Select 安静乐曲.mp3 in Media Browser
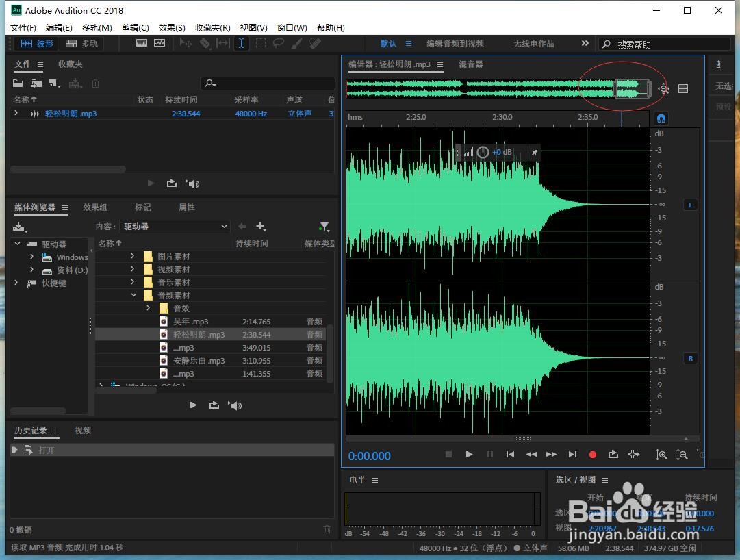The width and height of the screenshot is (740, 560). pos(210,360)
